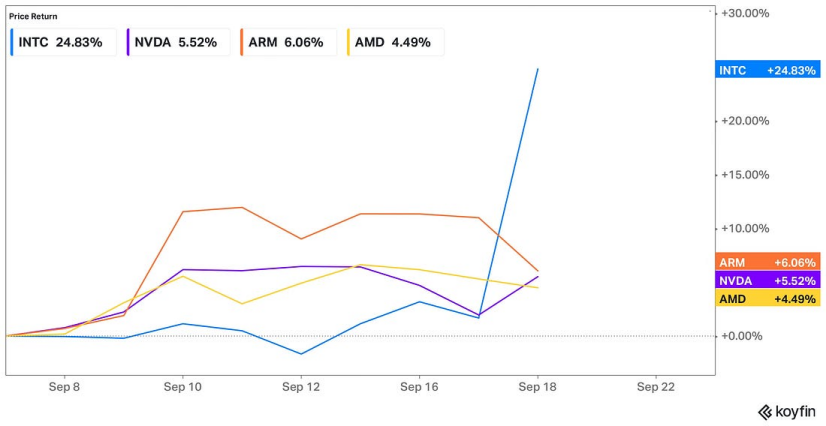Screen dimensions: 826x426
Task: Click the ARM +6.06% axis tag
Action: click(768, 262)
